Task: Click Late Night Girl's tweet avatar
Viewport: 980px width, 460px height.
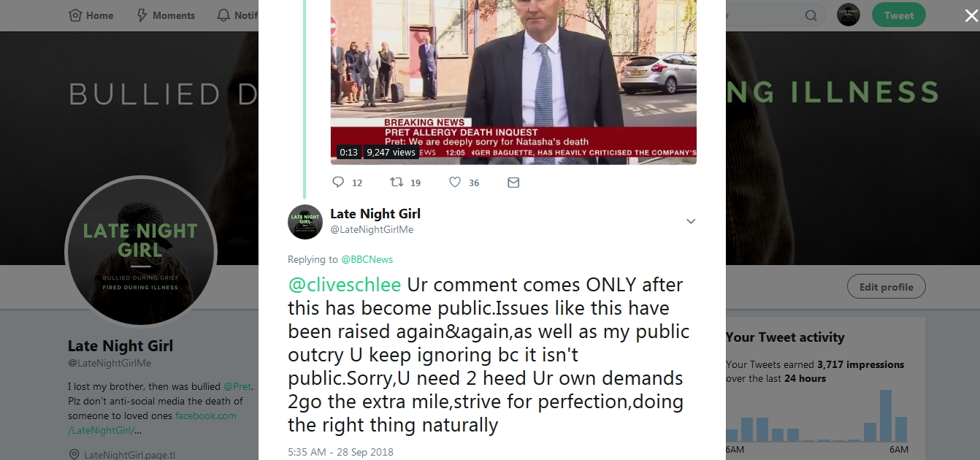Action: pos(305,221)
